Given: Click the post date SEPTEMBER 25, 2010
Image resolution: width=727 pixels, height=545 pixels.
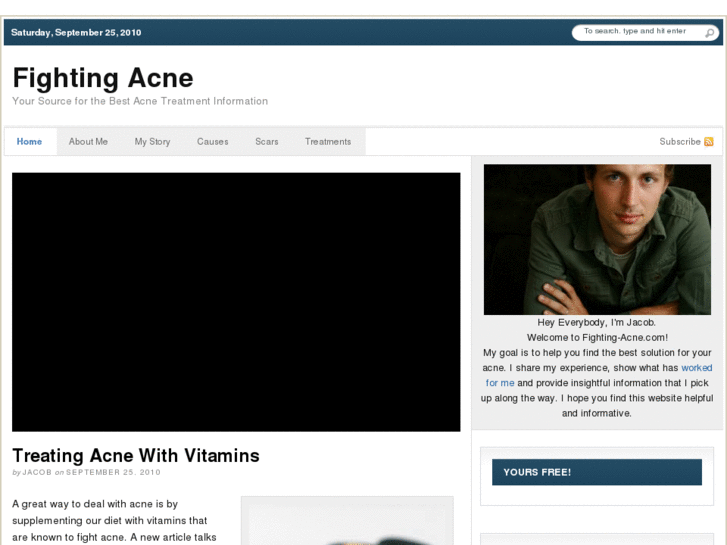Looking at the screenshot, I should point(113,472).
